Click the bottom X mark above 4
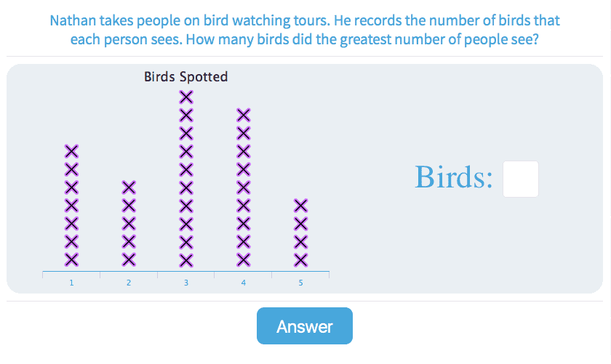The image size is (611, 364). 244,259
